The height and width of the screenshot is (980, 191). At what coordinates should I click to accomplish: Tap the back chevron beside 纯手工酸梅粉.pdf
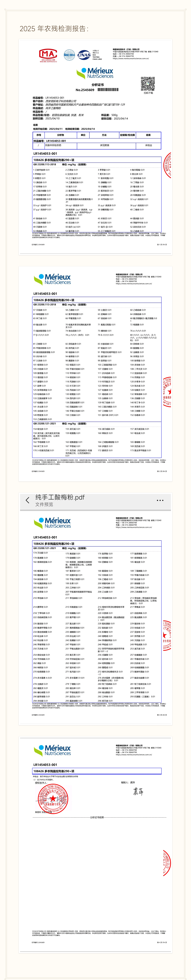point(27,500)
